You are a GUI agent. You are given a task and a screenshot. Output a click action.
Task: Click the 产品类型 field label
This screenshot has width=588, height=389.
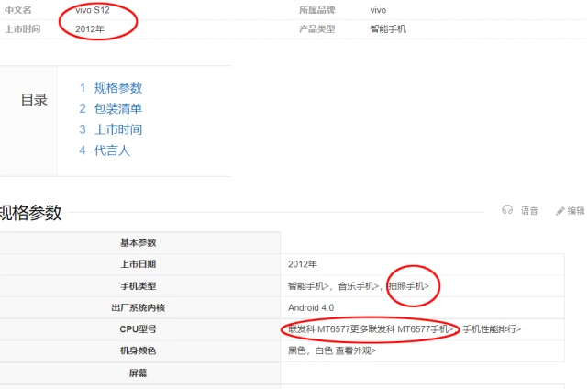click(317, 28)
